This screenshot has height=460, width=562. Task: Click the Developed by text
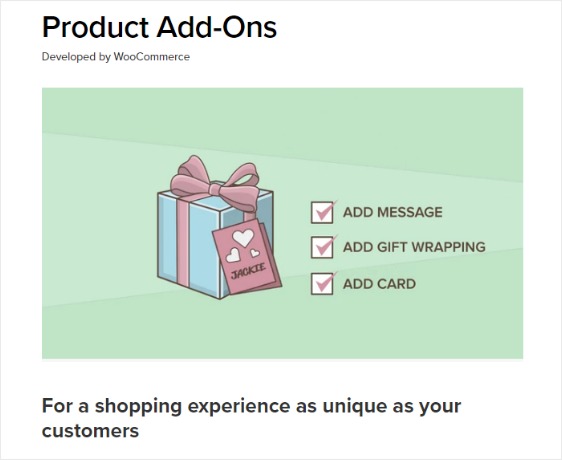point(76,57)
